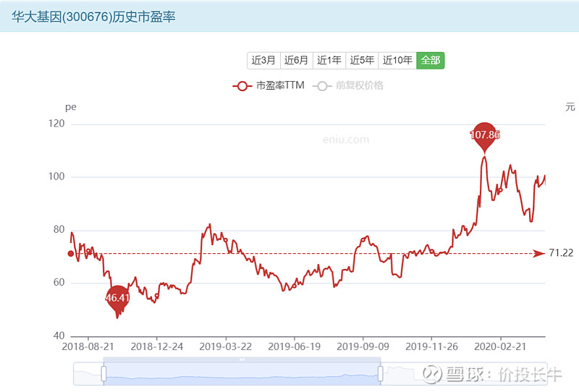Grab the right zoom slider handle
The width and height of the screenshot is (579, 392).
click(381, 373)
